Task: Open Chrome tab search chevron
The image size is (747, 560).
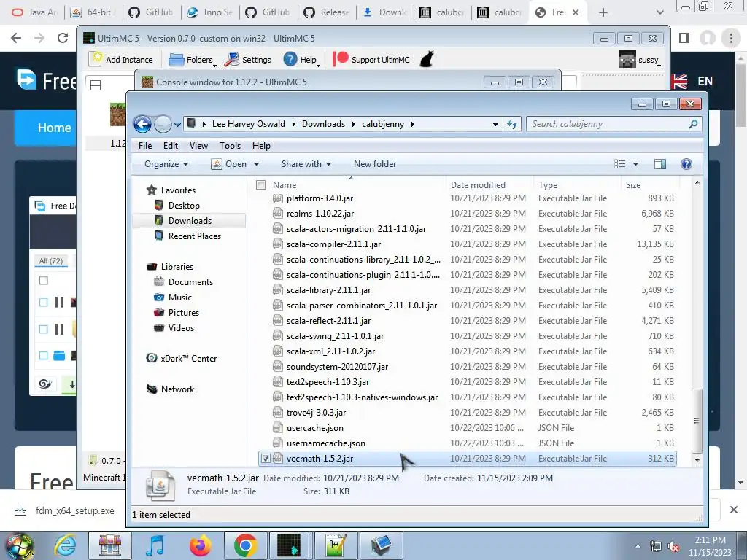Action: [x=659, y=12]
